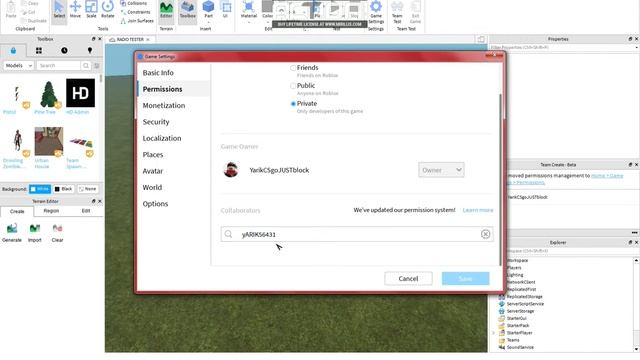
Task: Activate the Scale tool
Action: coord(91,10)
